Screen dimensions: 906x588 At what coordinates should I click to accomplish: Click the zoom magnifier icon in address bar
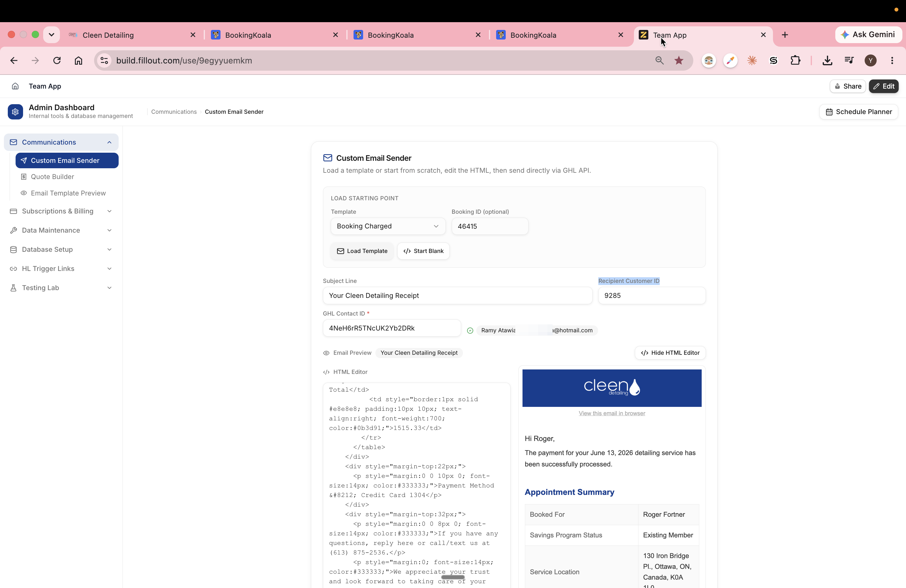[x=659, y=60]
